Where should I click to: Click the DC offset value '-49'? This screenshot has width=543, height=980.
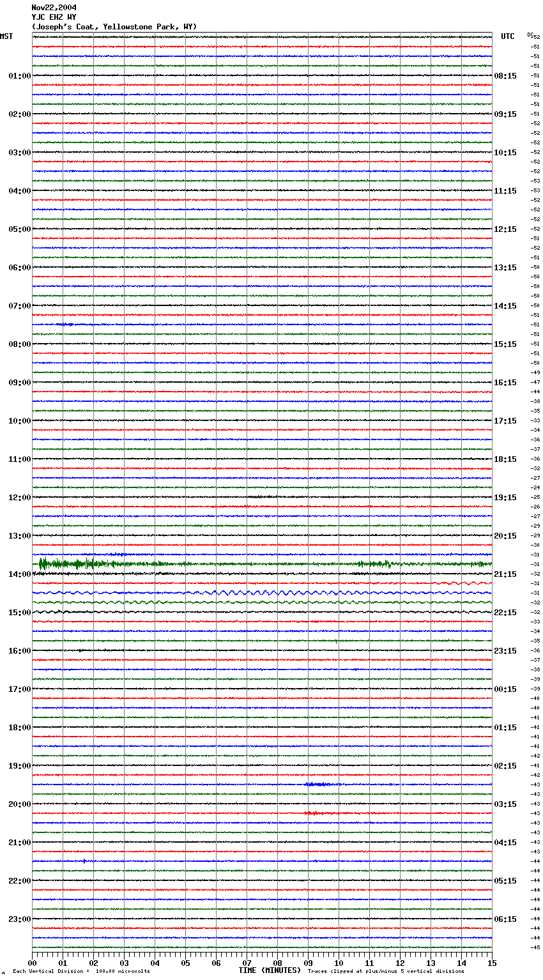[x=535, y=373]
